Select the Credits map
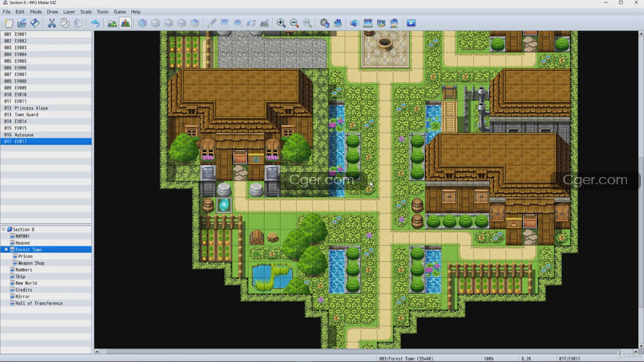Viewport: 644px width, 362px height. point(24,290)
